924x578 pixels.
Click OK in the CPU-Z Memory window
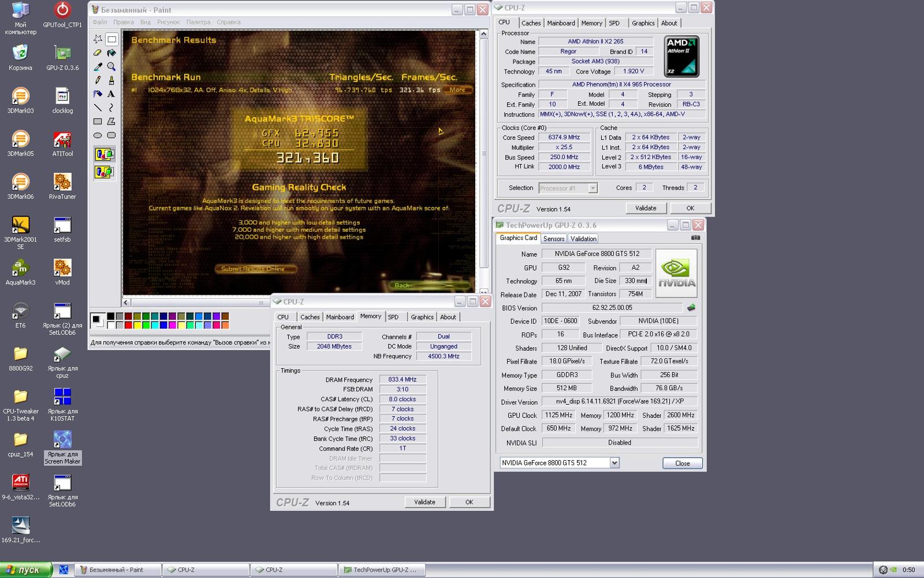pyautogui.click(x=469, y=502)
